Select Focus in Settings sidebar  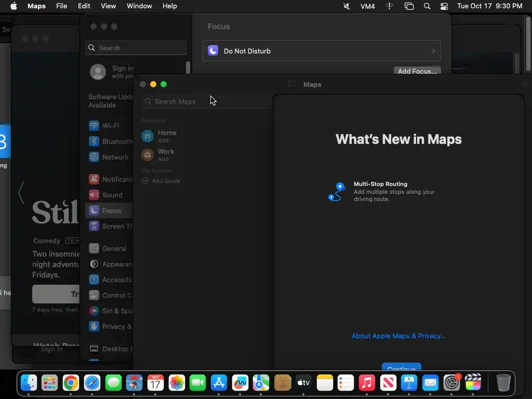click(x=109, y=211)
